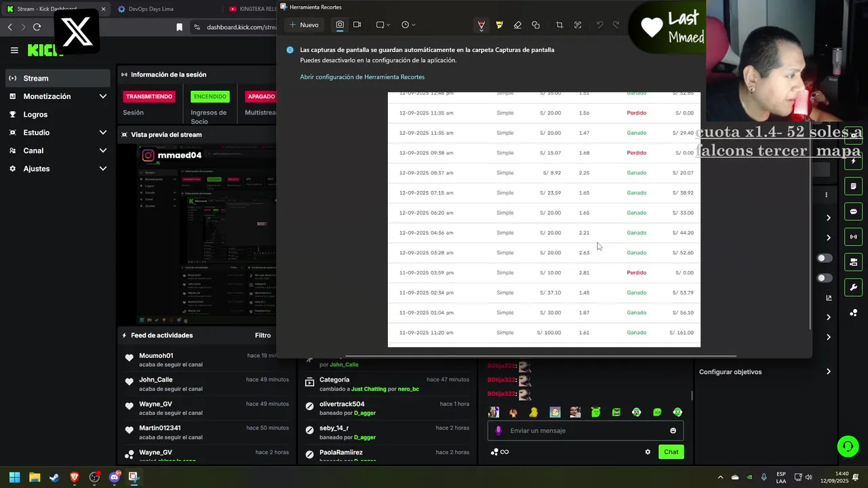
Task: Expand the Ajustes sidebar section
Action: [x=57, y=169]
